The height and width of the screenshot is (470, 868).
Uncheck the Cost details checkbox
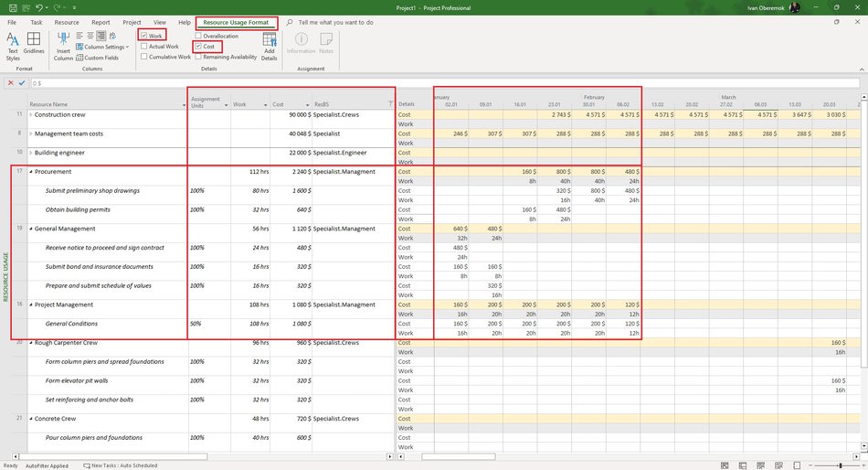(x=198, y=47)
